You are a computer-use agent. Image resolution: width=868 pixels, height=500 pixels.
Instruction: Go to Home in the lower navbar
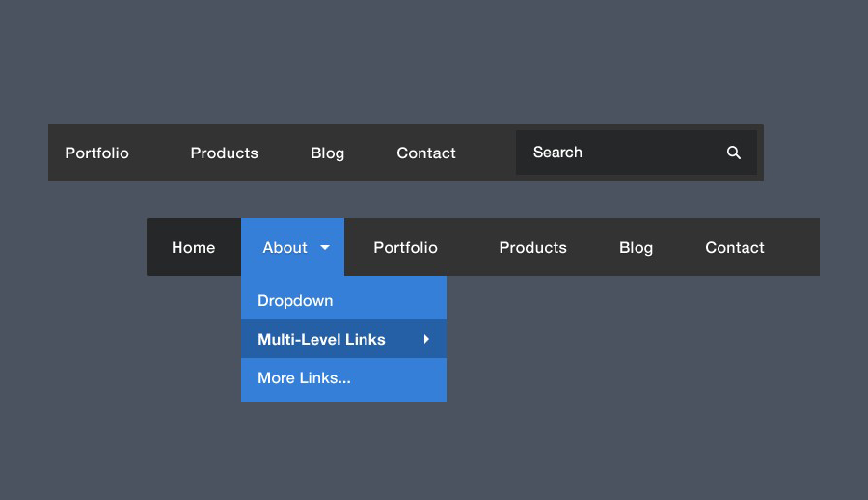point(193,248)
